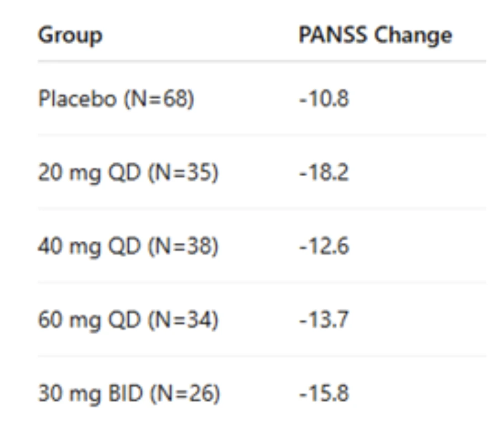
Task: Select the 20 mg QD (N=35) cell
Action: [128, 173]
